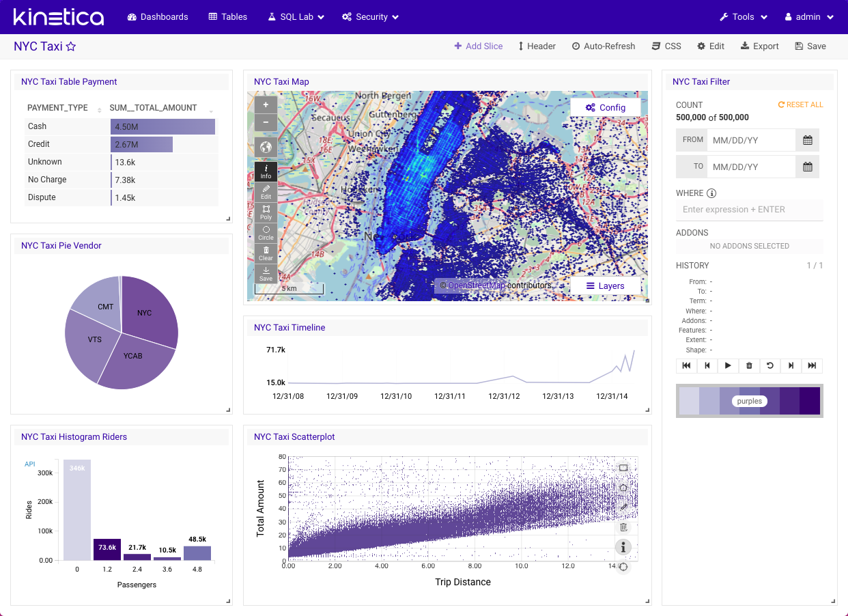The height and width of the screenshot is (616, 848).
Task: Click the trash icon to clear scatterplot selections
Action: pyautogui.click(x=623, y=527)
